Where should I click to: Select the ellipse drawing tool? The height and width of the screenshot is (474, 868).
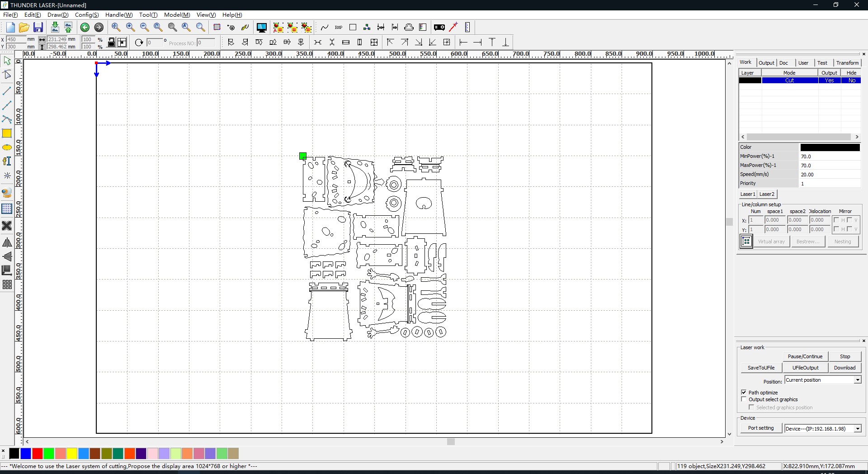click(x=7, y=147)
